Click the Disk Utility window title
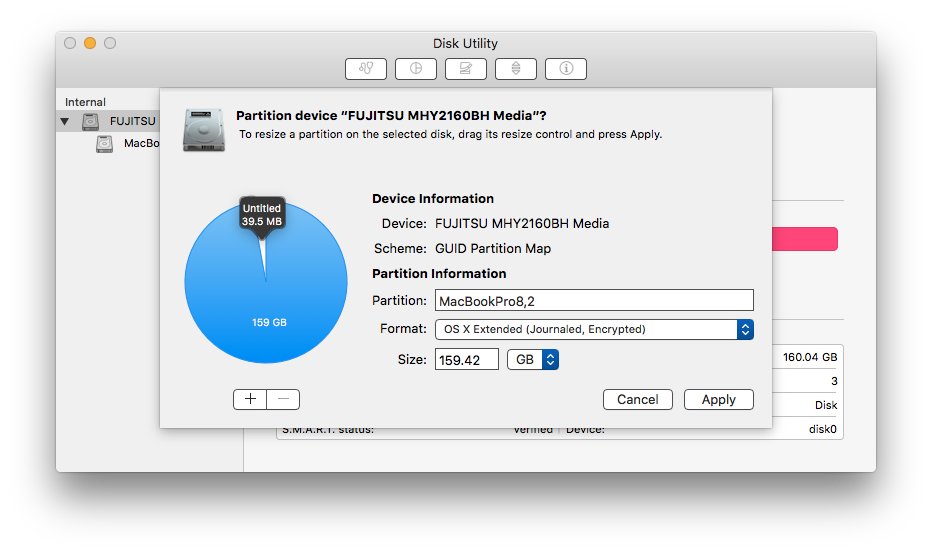The image size is (932, 552). point(465,43)
